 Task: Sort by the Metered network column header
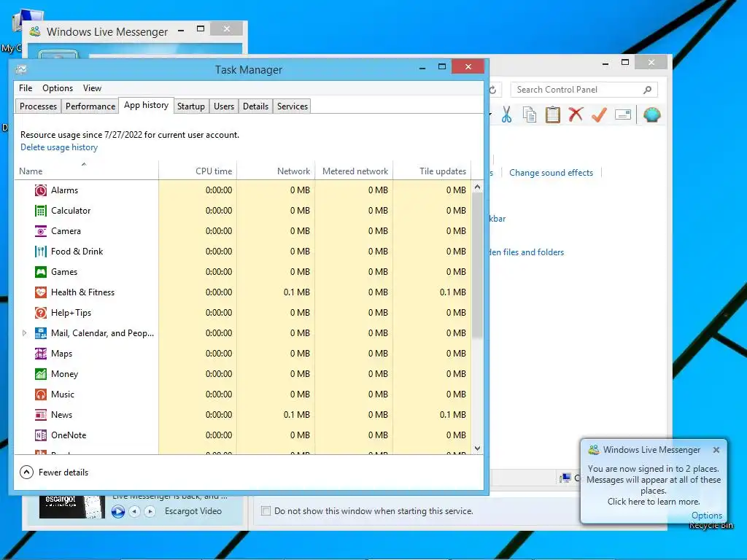pyautogui.click(x=354, y=171)
